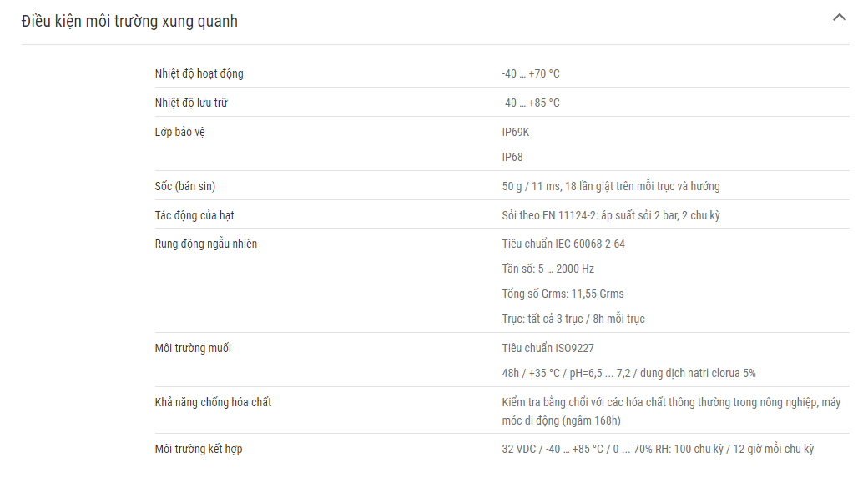Select the "Tác động của hạt" label
The image size is (868, 478).
coord(194,215)
